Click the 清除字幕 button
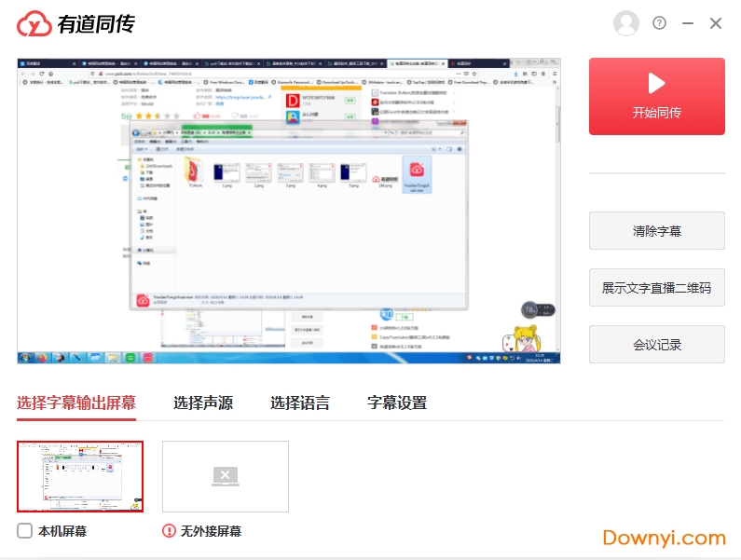The image size is (741, 560). (x=656, y=231)
